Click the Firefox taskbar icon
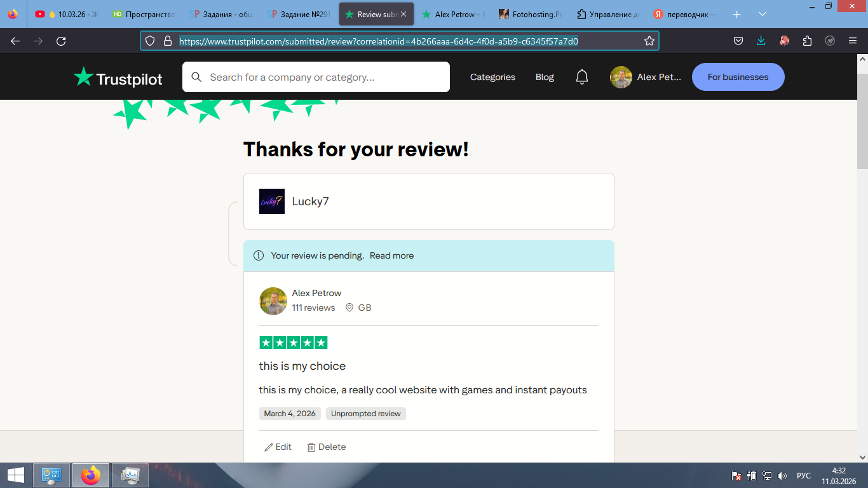The image size is (868, 488). 91,475
